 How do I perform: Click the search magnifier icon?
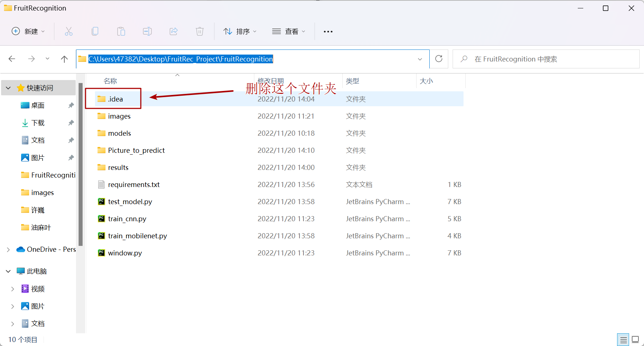464,59
